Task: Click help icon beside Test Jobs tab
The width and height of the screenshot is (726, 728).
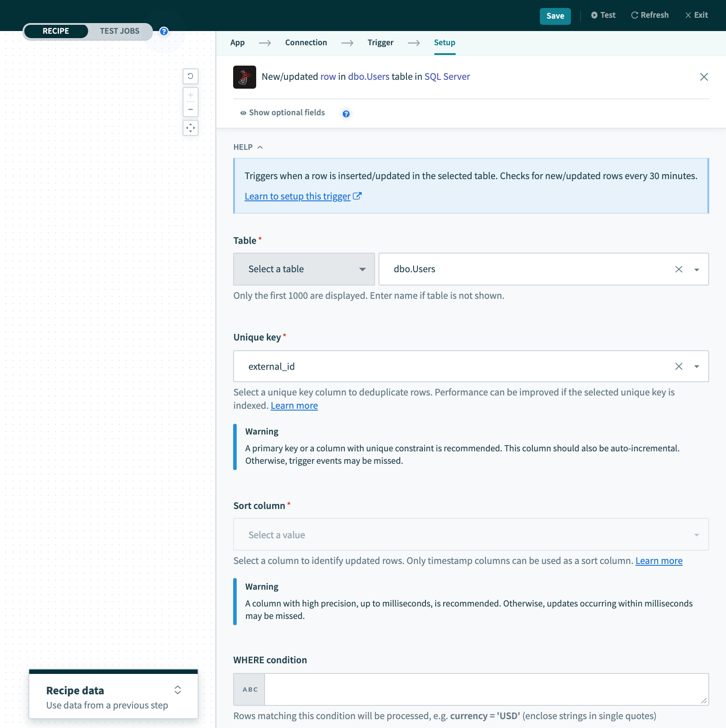Action: tap(164, 31)
